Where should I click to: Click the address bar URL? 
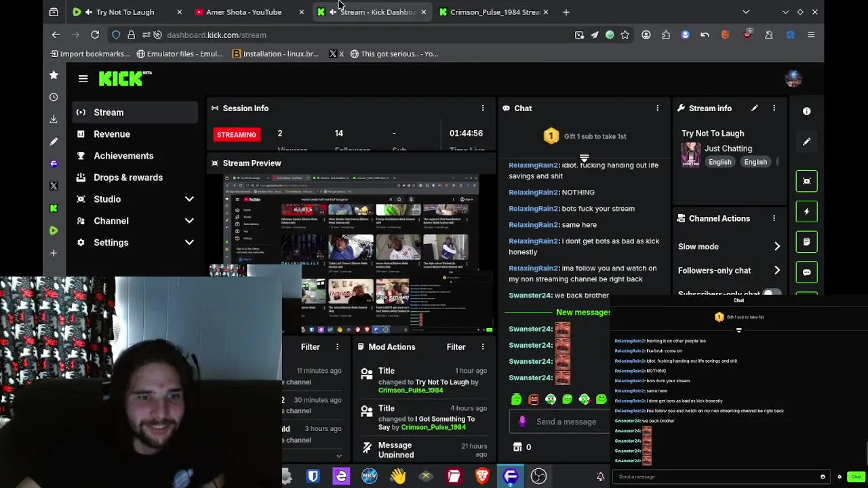[216, 35]
